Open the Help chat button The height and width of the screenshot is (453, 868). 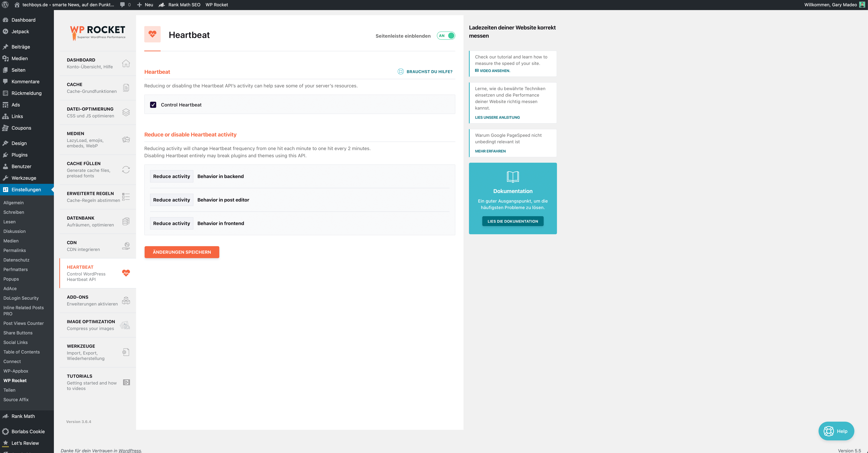coord(836,431)
